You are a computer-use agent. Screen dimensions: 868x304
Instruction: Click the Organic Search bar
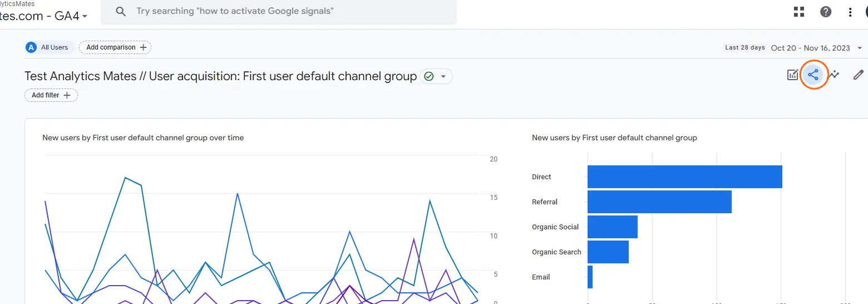[x=608, y=252]
